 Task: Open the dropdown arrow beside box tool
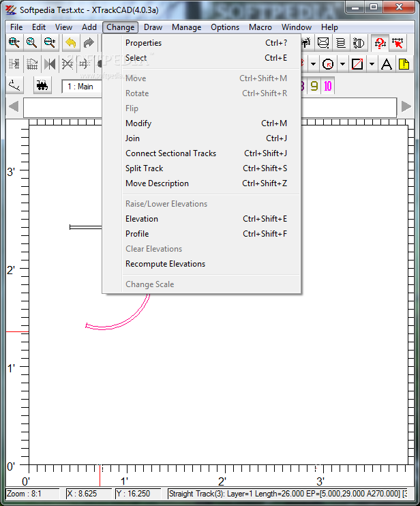pos(372,64)
